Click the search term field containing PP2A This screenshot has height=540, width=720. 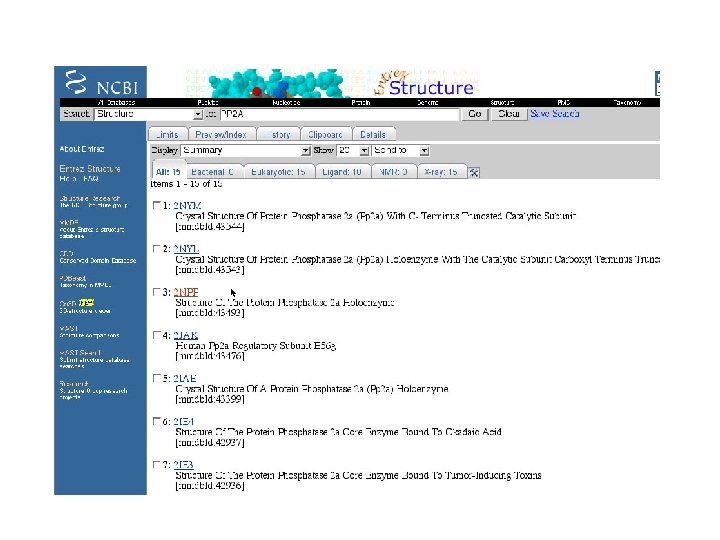[x=339, y=114]
